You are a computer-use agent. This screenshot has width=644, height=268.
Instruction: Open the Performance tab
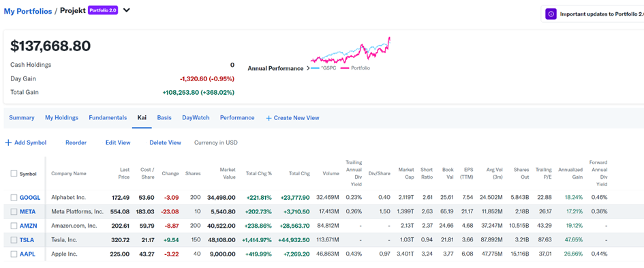pos(237,117)
